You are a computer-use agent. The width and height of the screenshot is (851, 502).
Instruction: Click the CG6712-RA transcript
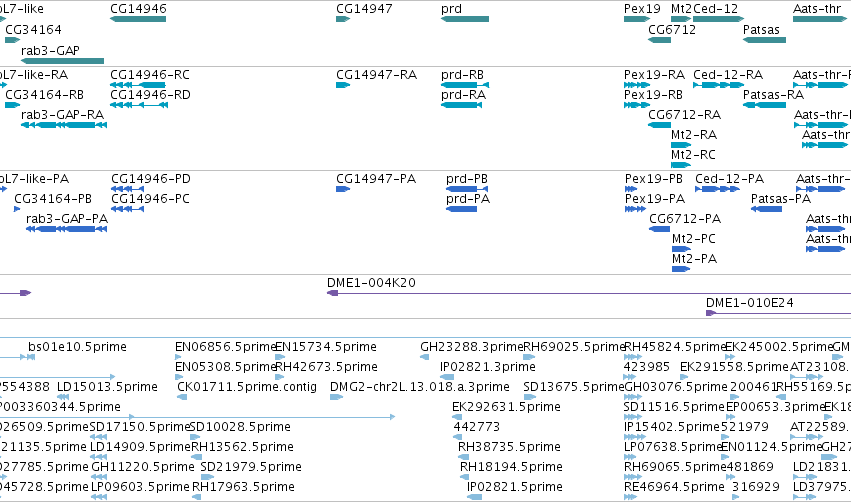pyautogui.click(x=659, y=125)
